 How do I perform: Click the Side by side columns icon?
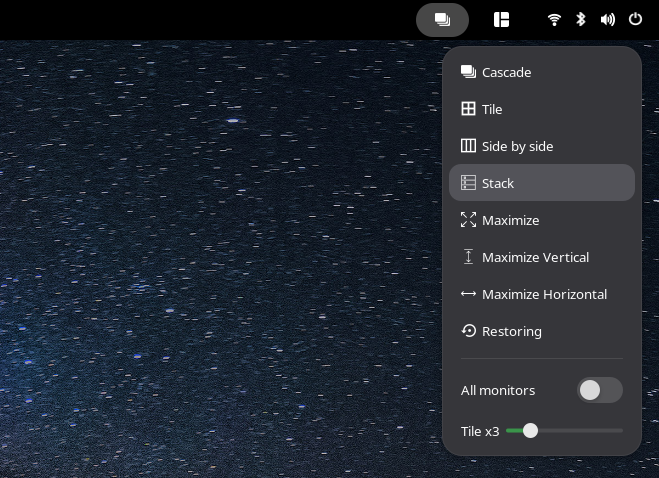pos(468,146)
